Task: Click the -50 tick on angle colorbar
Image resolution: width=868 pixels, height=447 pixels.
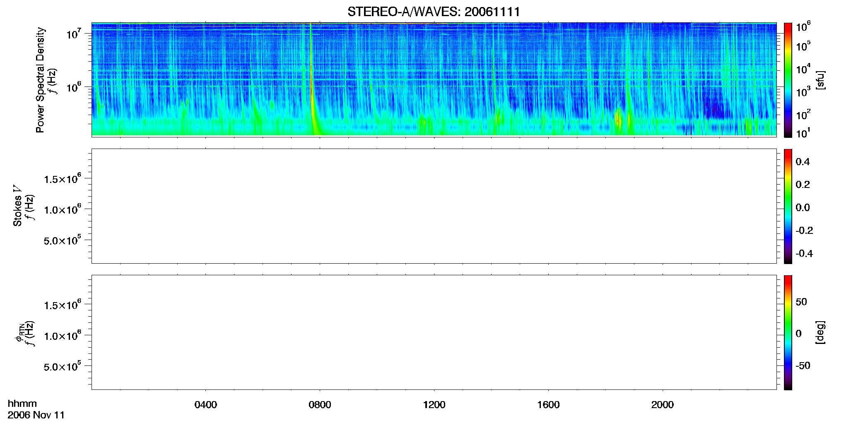Action: click(x=803, y=366)
